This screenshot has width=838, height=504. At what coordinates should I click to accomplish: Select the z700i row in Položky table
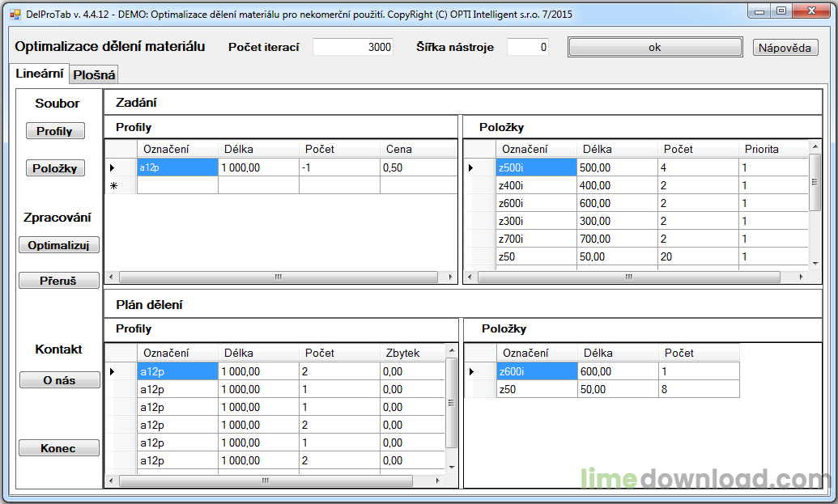[x=536, y=239]
